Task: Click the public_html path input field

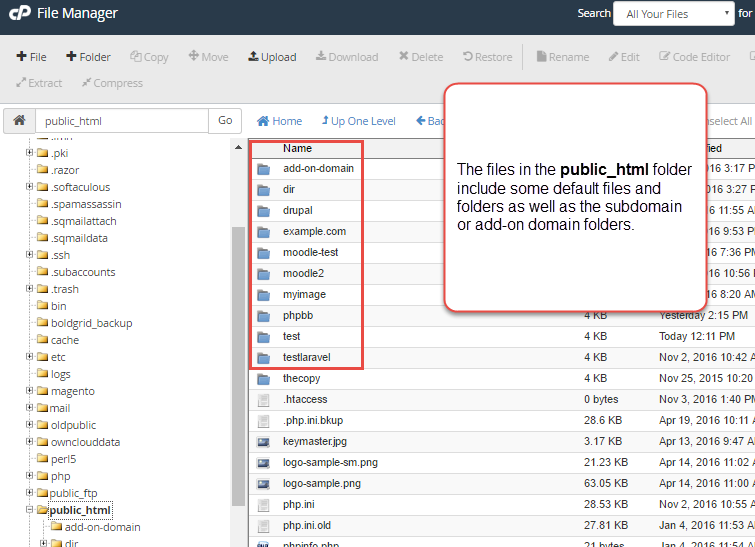Action: (121, 121)
